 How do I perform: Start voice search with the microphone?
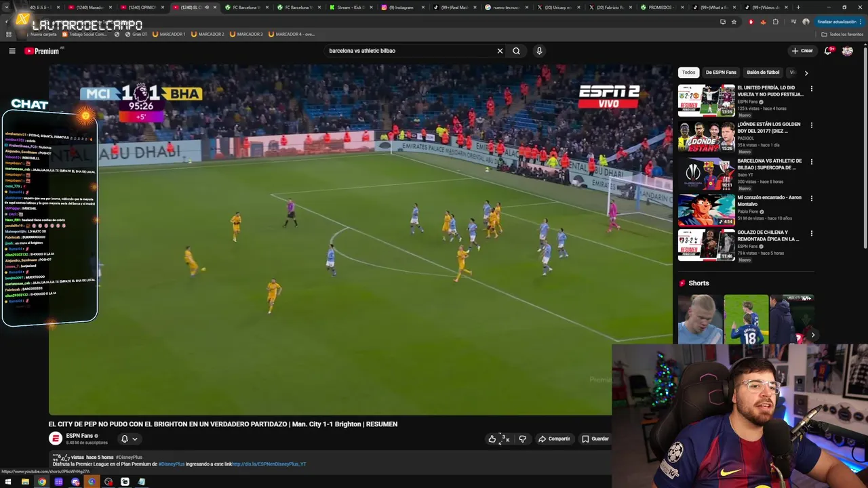tap(539, 51)
